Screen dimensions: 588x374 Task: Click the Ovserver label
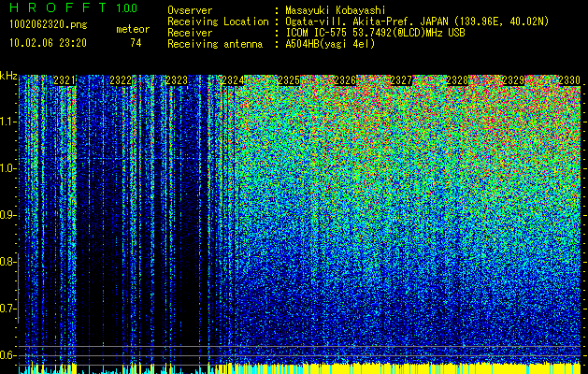coord(190,10)
